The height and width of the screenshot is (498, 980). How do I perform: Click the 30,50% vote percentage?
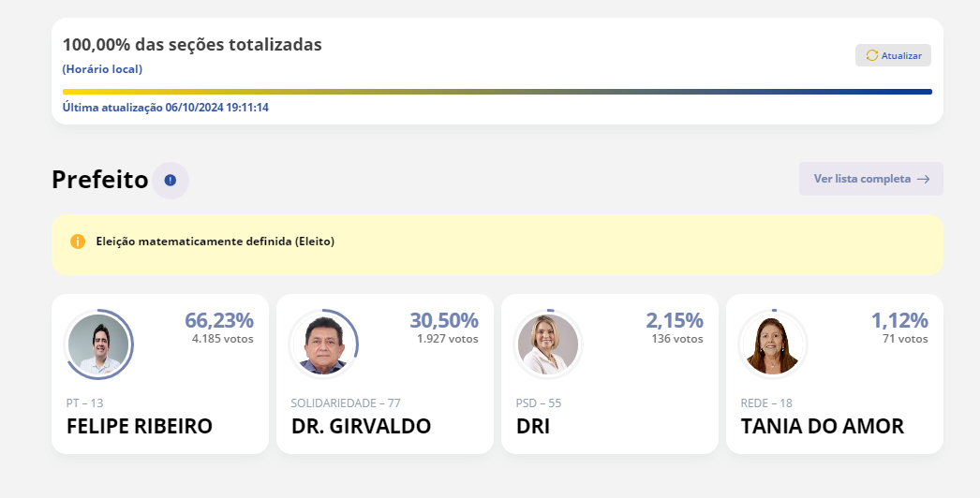click(443, 320)
